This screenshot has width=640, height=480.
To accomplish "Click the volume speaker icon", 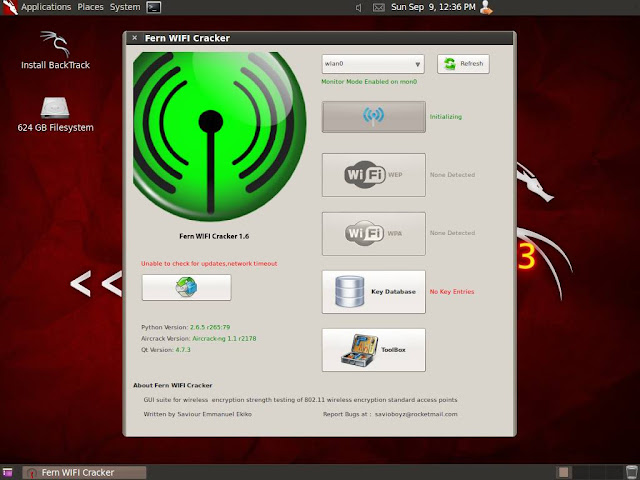I will tap(358, 7).
